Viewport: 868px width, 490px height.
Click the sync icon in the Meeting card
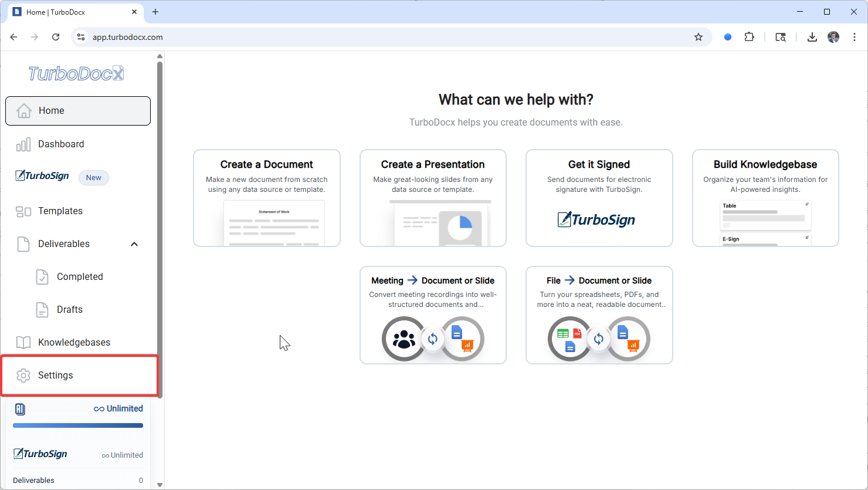pyautogui.click(x=433, y=339)
